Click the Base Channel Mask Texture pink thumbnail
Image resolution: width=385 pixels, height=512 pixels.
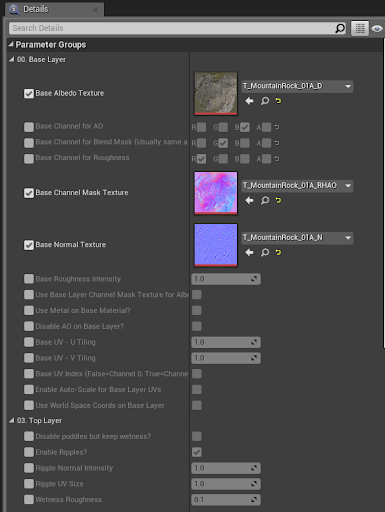(x=216, y=193)
